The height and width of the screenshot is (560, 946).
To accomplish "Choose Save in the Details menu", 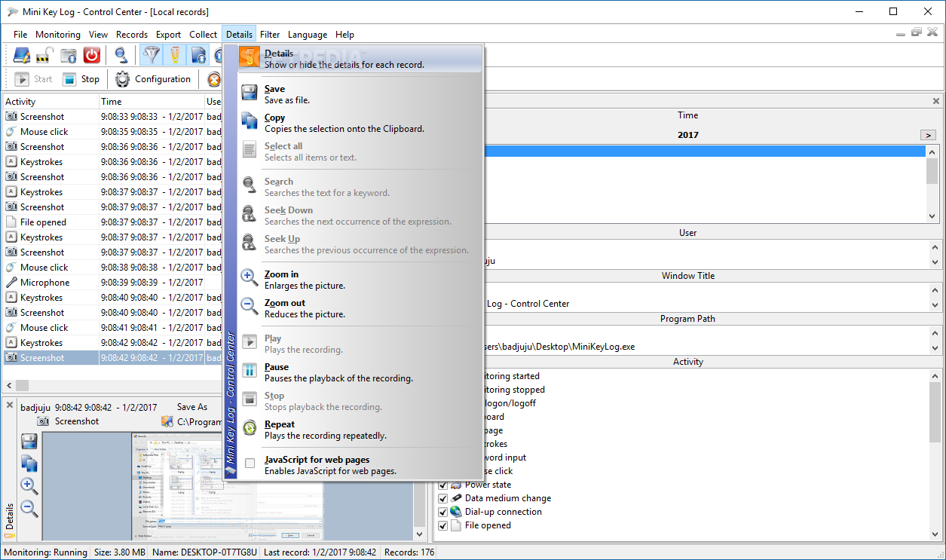I will pos(360,94).
